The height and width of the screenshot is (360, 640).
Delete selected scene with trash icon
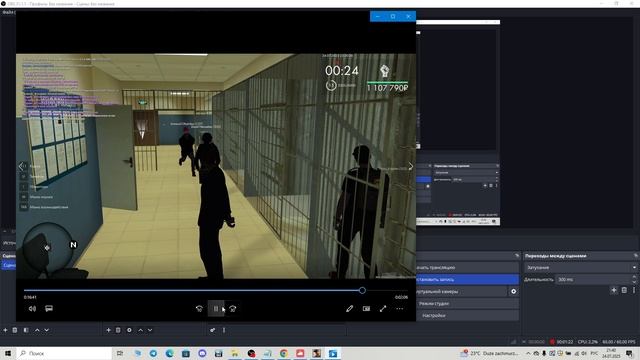15,330
